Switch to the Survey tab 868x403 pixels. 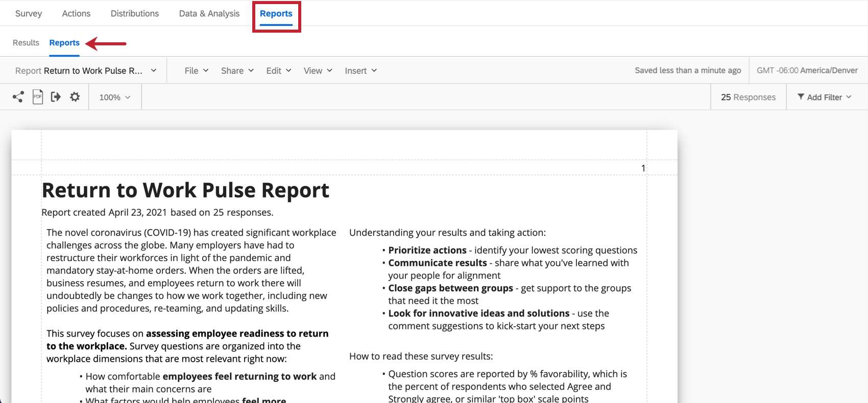pos(29,14)
